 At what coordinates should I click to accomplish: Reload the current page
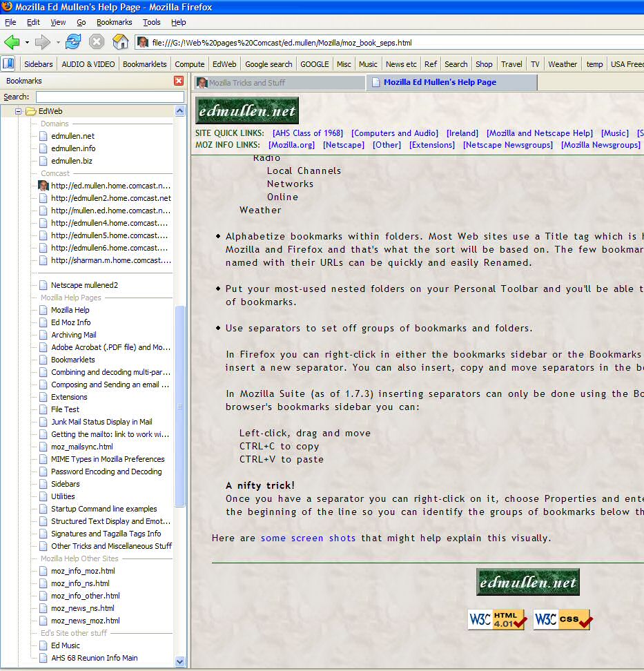click(x=73, y=42)
